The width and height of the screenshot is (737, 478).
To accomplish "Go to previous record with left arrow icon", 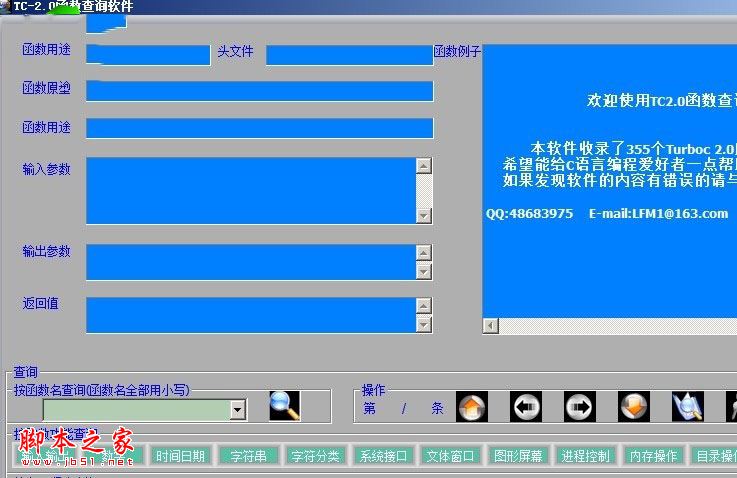I will pyautogui.click(x=526, y=407).
